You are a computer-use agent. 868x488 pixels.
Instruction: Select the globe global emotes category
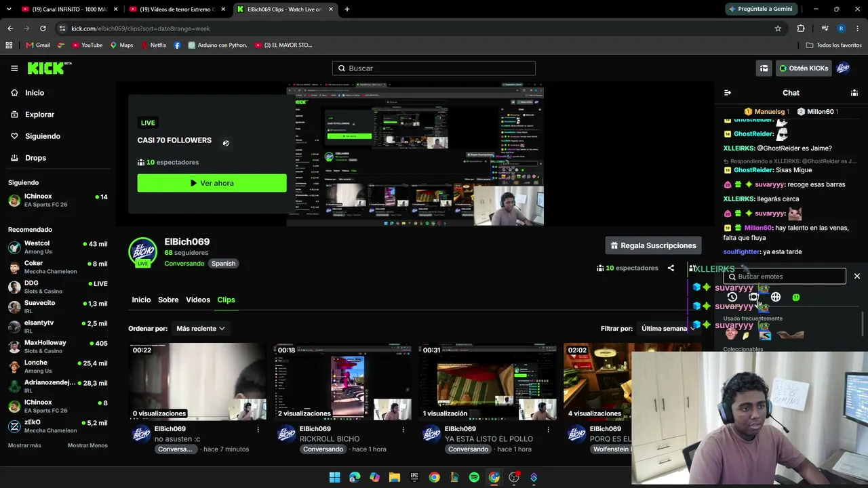click(x=776, y=297)
